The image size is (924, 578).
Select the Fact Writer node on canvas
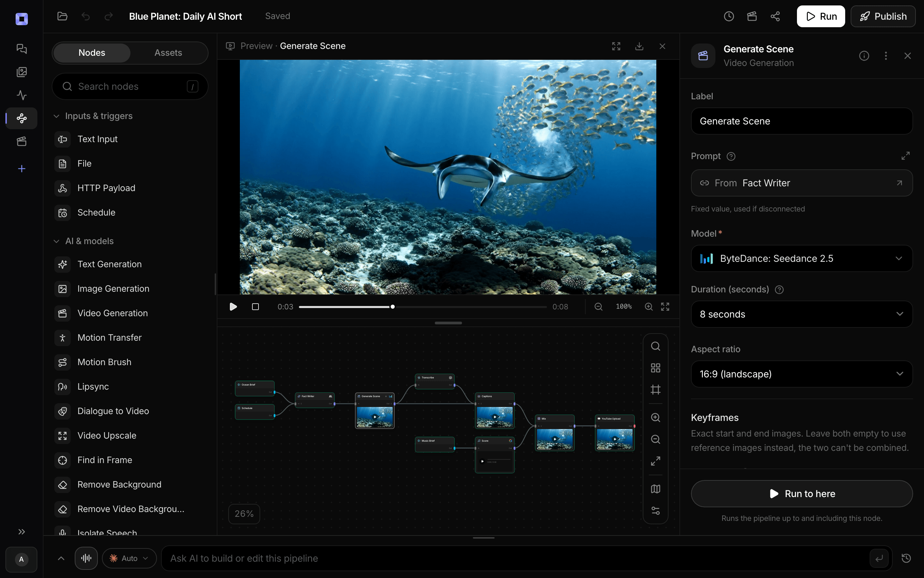315,400
